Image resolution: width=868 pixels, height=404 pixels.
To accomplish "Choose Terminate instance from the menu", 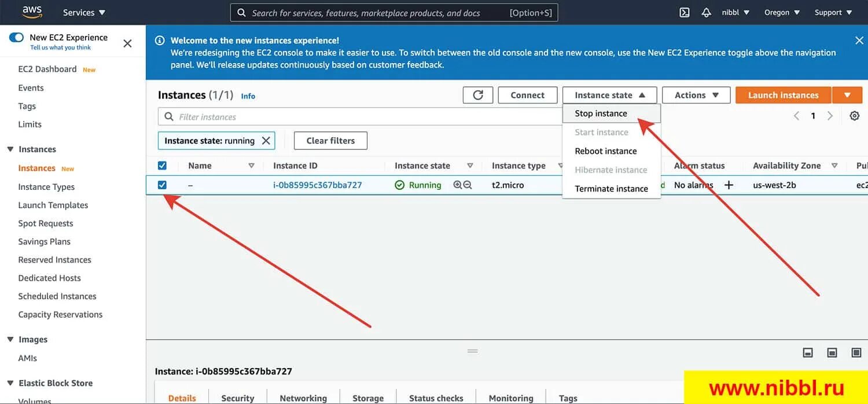I will click(611, 189).
